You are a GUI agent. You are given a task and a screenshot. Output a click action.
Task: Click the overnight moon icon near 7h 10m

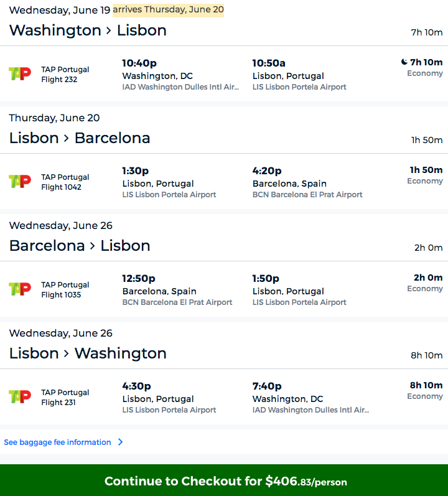click(x=404, y=62)
